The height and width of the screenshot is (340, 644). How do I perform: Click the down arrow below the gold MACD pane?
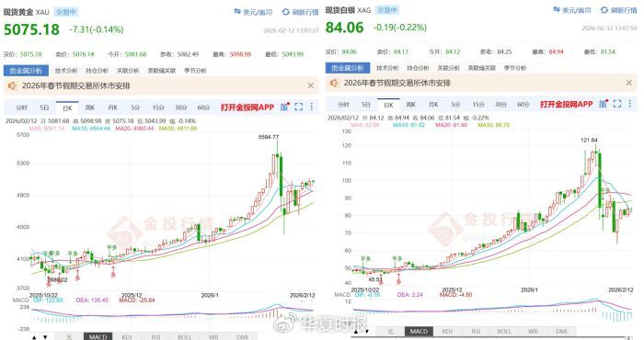tap(45, 337)
